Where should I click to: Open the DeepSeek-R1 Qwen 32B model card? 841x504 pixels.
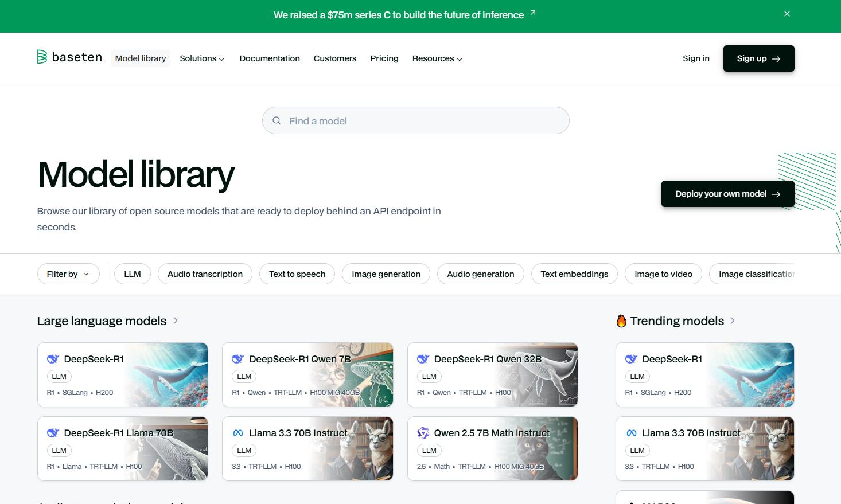click(x=492, y=374)
